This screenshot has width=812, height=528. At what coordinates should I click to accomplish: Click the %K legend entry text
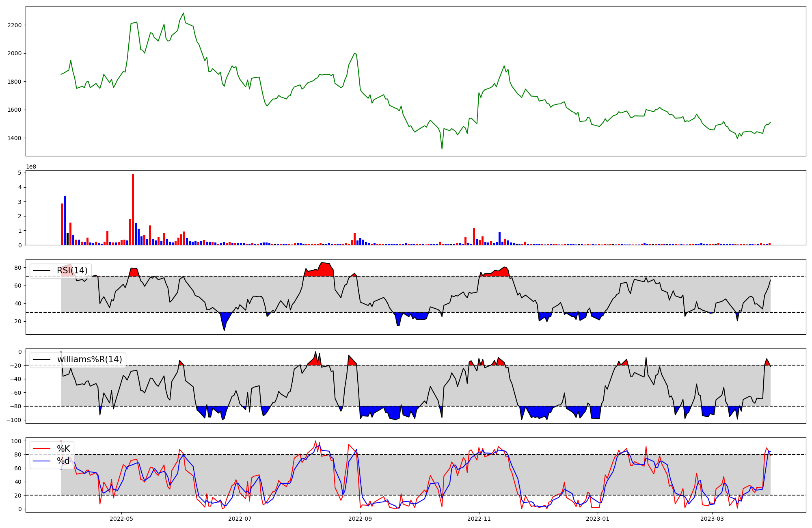click(63, 449)
